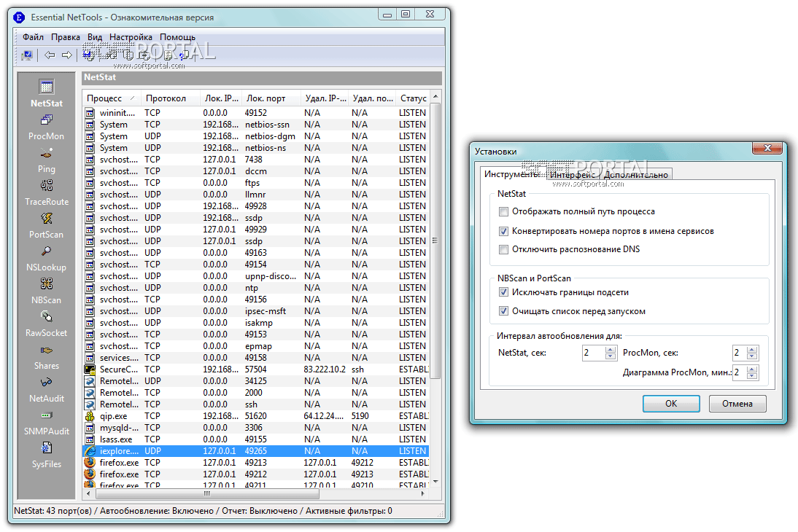Screen dimensions: 798x532
Task: Increase Диаграмма ProcMon minutes with up arrow
Action: point(752,369)
